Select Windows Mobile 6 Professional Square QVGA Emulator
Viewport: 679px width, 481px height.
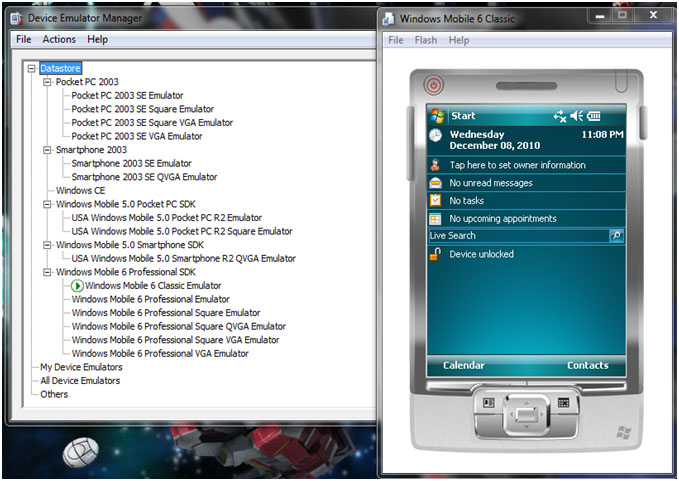pyautogui.click(x=178, y=326)
